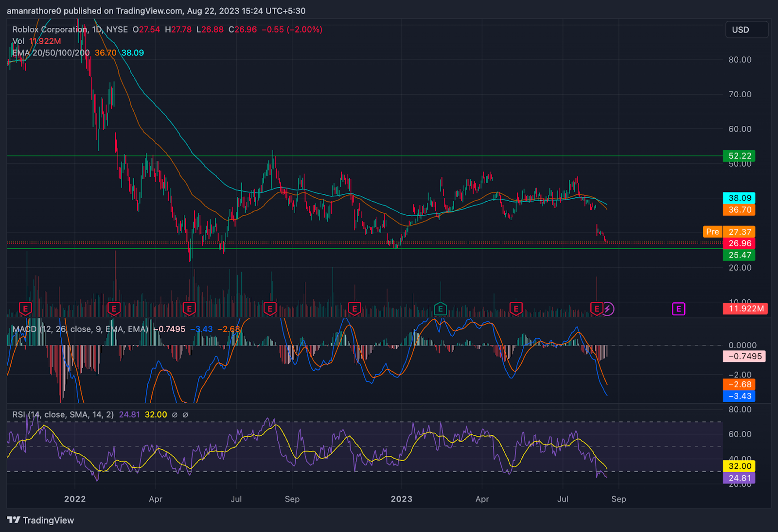
Task: Open the RSI (14, close, SMA, 14, 2) legend
Action: 63,414
